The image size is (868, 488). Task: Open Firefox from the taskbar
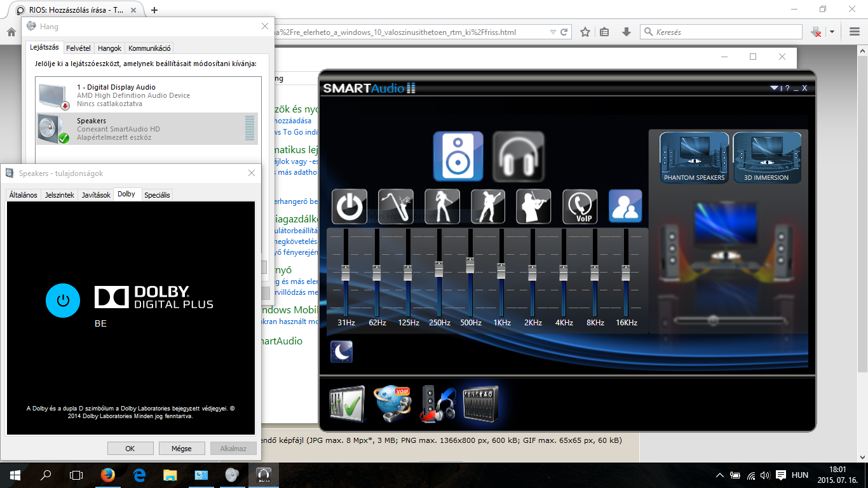point(108,475)
